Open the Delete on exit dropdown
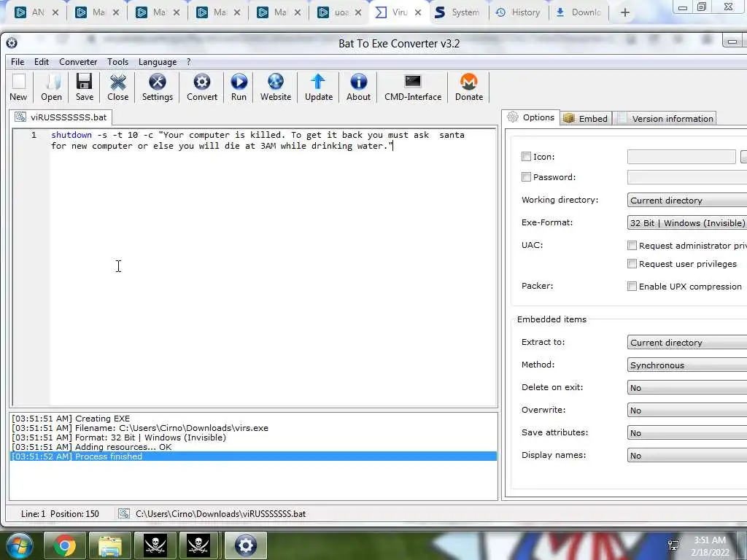This screenshot has height=560, width=747. click(x=687, y=388)
